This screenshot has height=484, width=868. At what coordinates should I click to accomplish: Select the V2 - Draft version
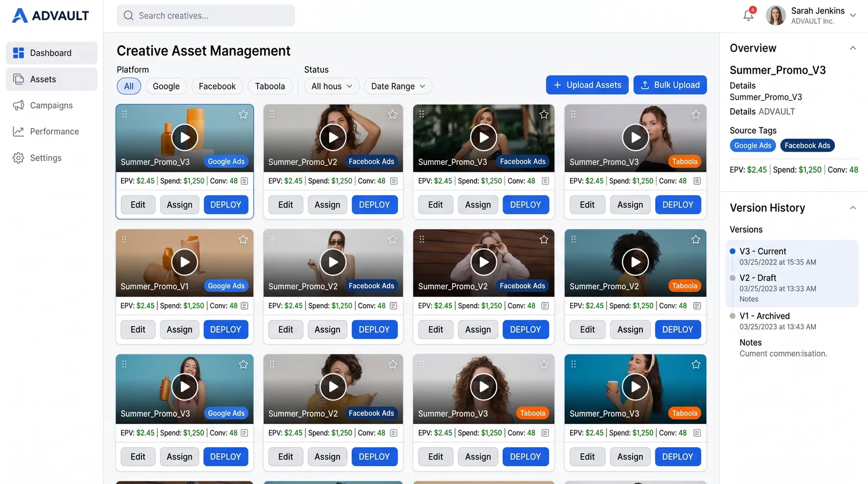point(792,288)
